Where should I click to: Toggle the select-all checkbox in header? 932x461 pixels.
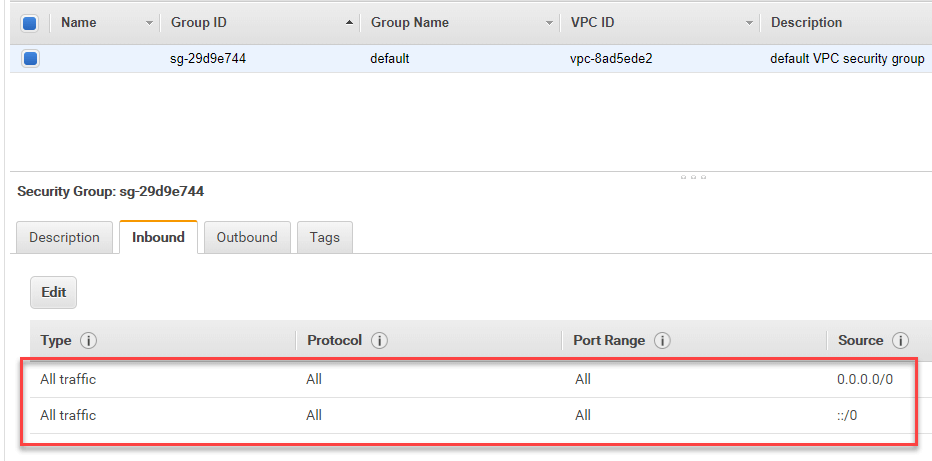pyautogui.click(x=30, y=22)
